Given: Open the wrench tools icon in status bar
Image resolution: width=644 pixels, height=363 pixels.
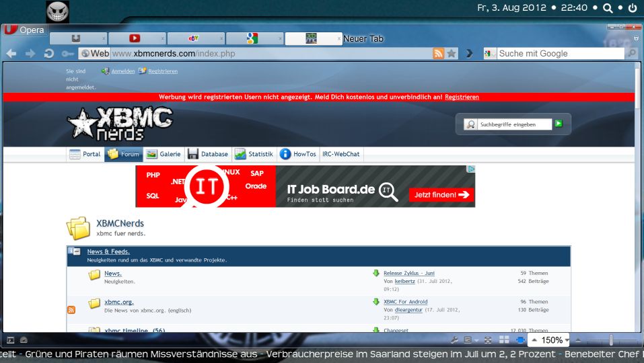Looking at the screenshot, I should pyautogui.click(x=454, y=340).
